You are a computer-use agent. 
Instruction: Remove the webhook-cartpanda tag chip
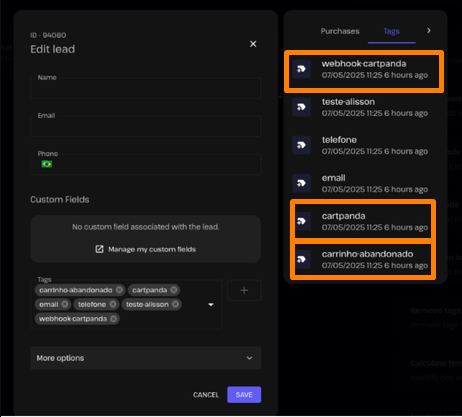(114, 319)
